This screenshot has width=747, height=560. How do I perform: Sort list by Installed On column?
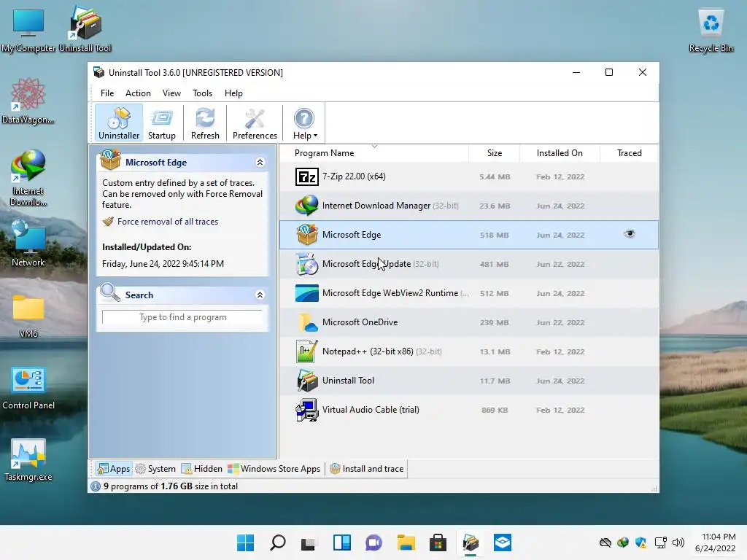coord(560,153)
